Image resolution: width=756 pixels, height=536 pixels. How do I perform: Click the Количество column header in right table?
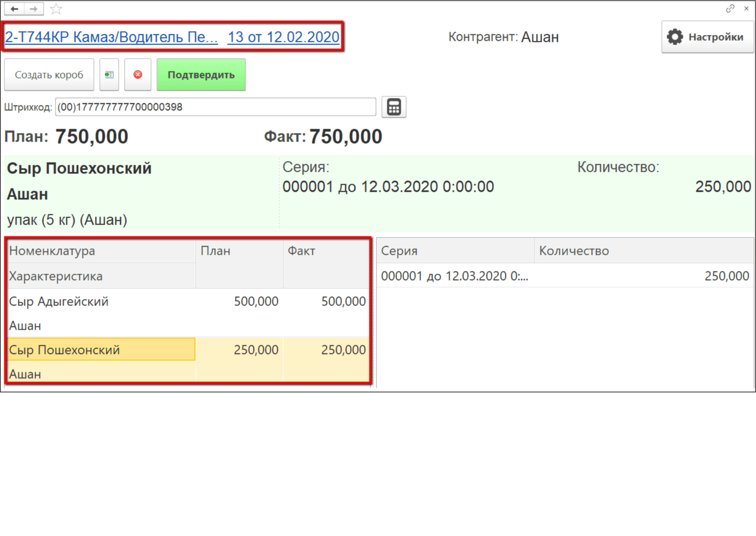coord(644,250)
